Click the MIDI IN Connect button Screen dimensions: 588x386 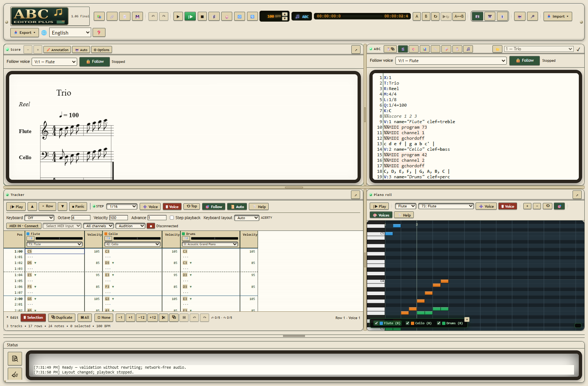pyautogui.click(x=24, y=226)
